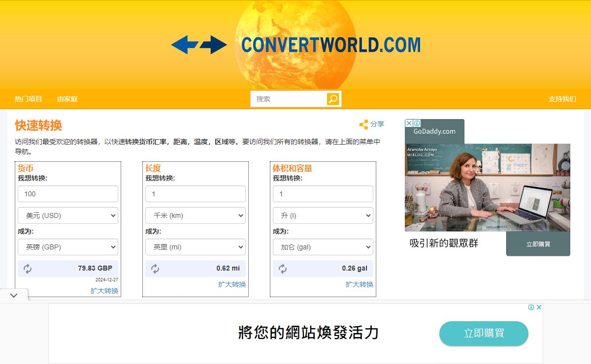Viewport: 591px width, 364px height.
Task: Open the 美元 (USD) currency dropdown
Action: pyautogui.click(x=68, y=215)
